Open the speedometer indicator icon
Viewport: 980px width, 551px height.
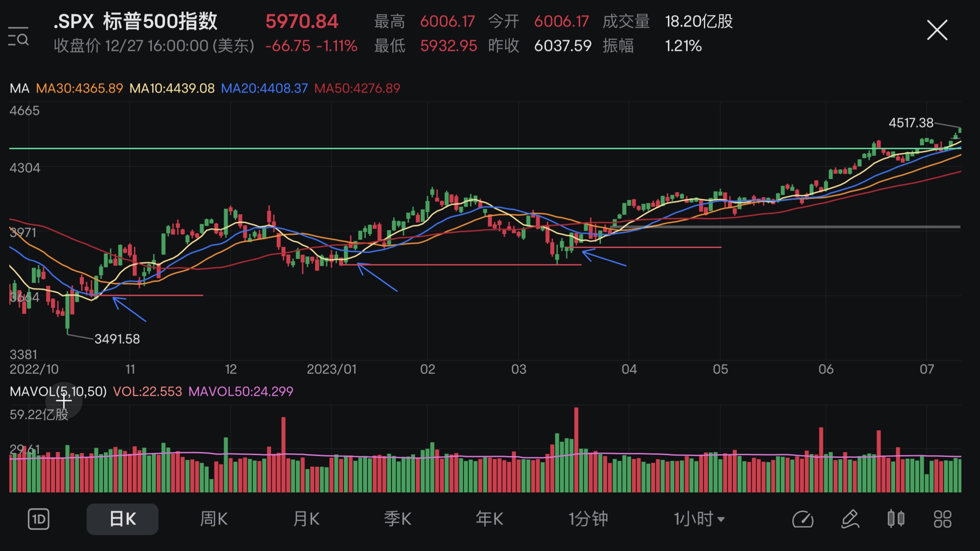tap(803, 519)
